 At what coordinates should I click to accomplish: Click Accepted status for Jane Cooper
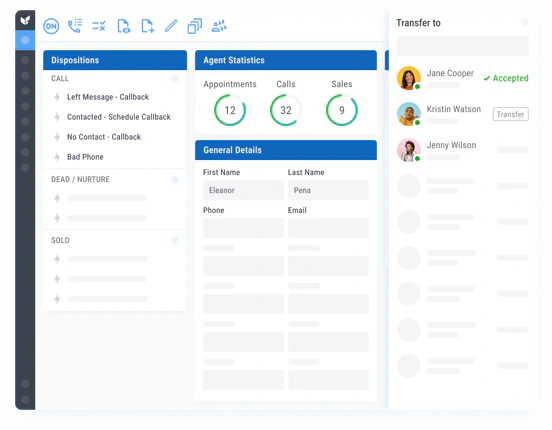coord(506,78)
